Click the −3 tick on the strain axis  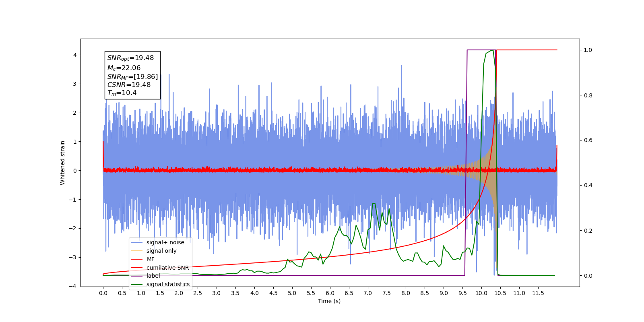[x=72, y=257]
